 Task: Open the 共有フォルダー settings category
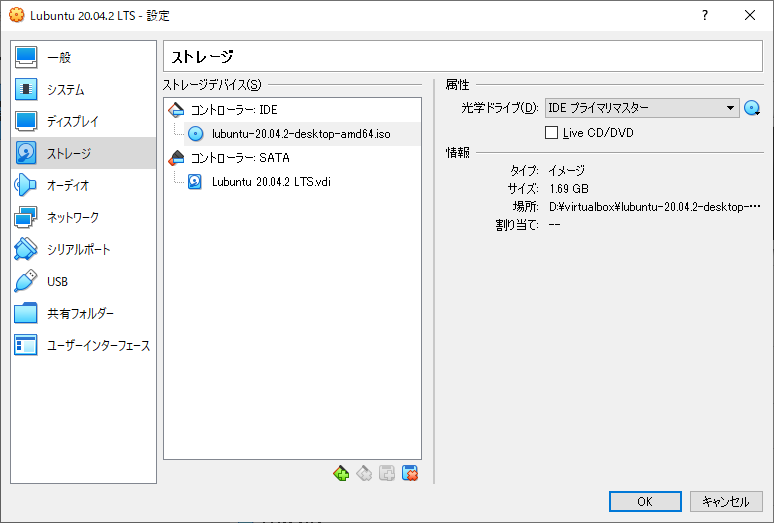click(83, 314)
